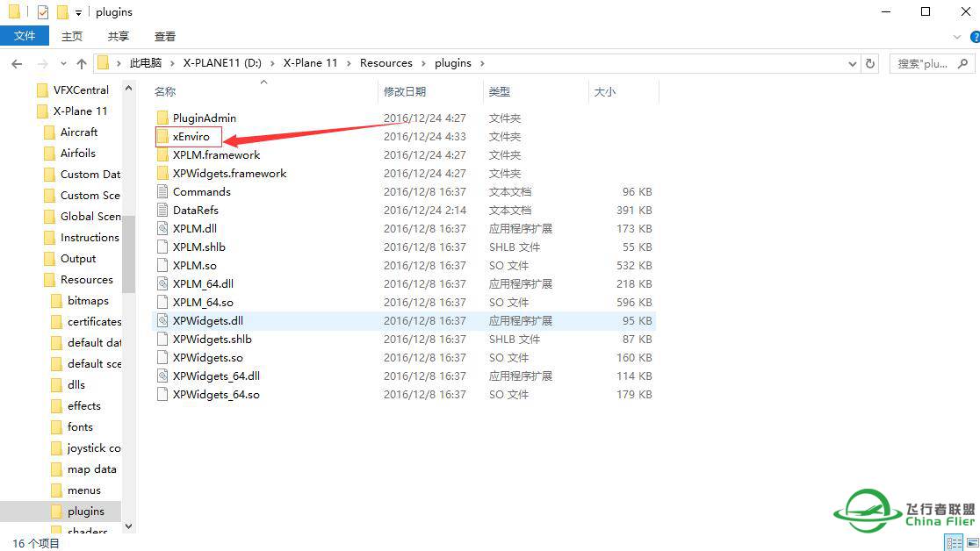Select XPLM.dll file icon

[x=162, y=228]
